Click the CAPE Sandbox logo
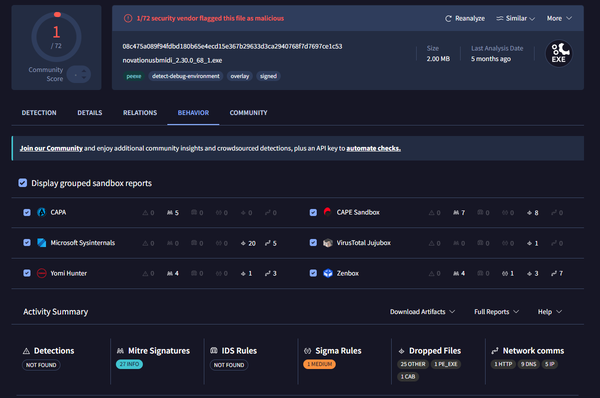Viewport: 600px width, 398px height. click(x=327, y=212)
